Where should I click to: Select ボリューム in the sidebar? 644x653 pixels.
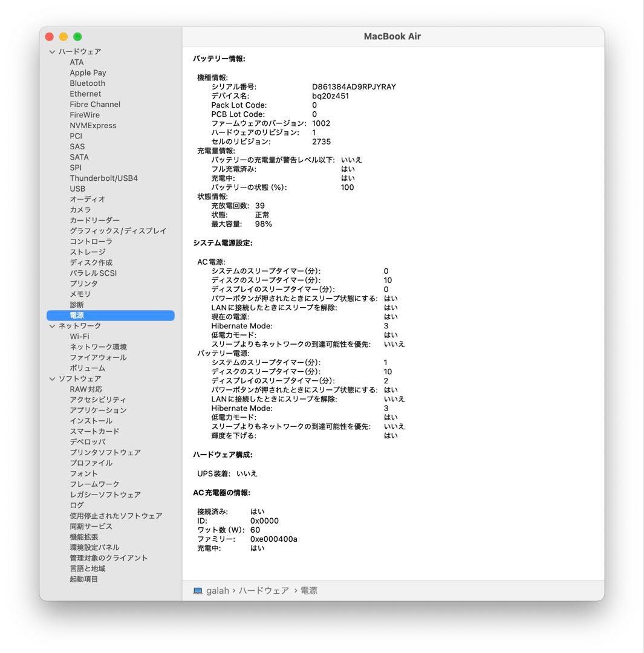coord(88,368)
